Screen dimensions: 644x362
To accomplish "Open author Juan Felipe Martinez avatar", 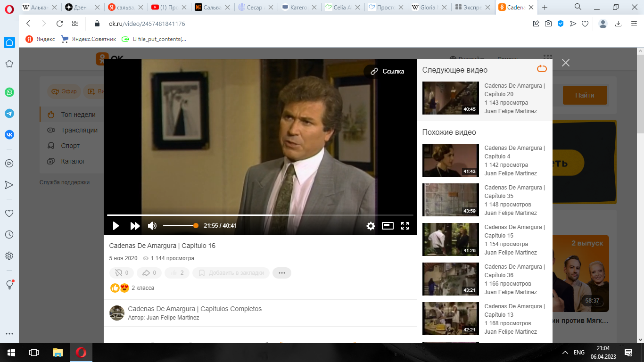I will pyautogui.click(x=117, y=313).
